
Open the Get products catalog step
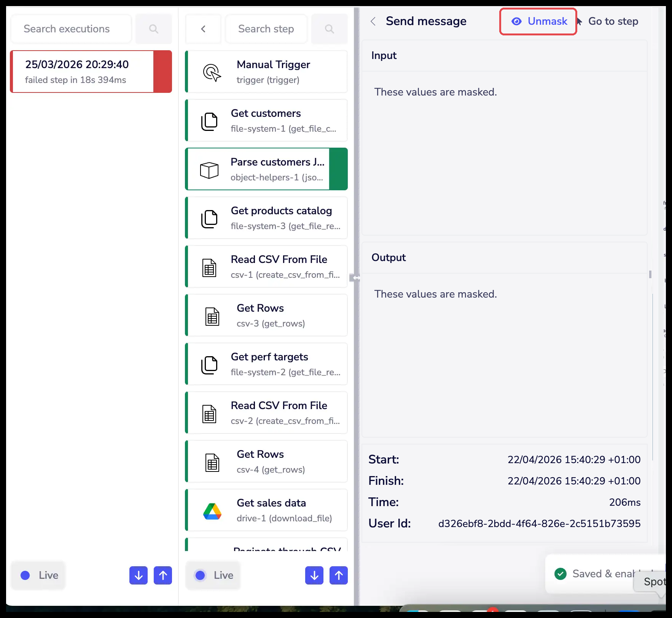click(x=266, y=218)
